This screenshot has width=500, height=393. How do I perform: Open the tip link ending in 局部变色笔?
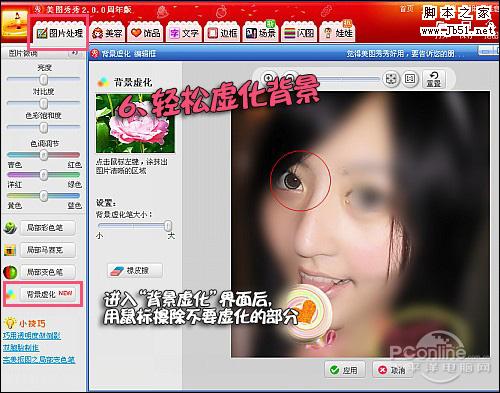[x=39, y=359]
